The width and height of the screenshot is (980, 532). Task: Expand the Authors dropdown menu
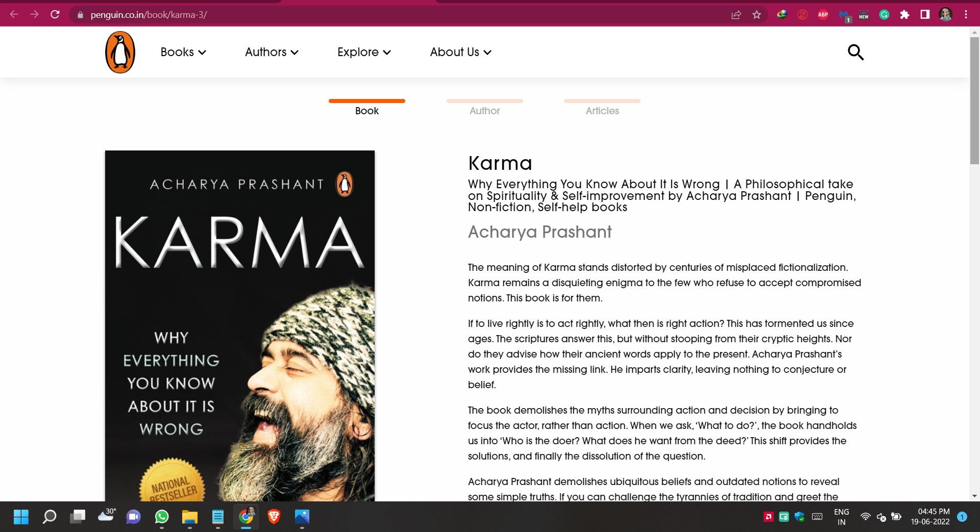272,52
